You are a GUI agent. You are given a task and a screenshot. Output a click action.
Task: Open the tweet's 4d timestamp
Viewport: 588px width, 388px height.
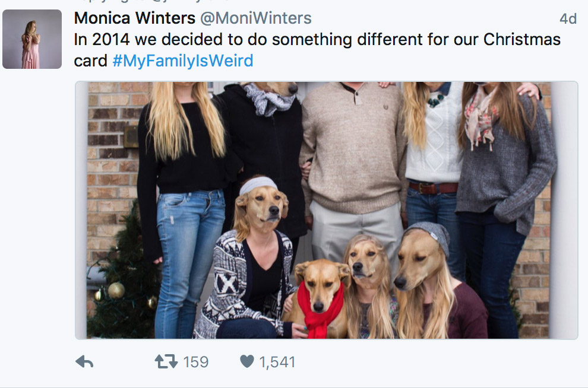(568, 19)
